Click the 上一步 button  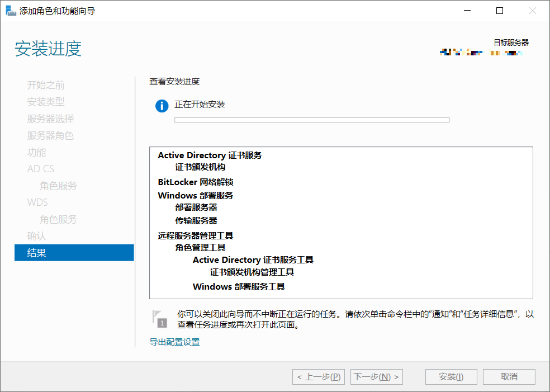coord(319,376)
